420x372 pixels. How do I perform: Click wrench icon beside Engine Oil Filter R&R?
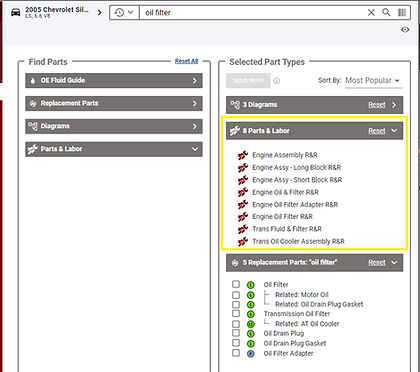tap(243, 217)
